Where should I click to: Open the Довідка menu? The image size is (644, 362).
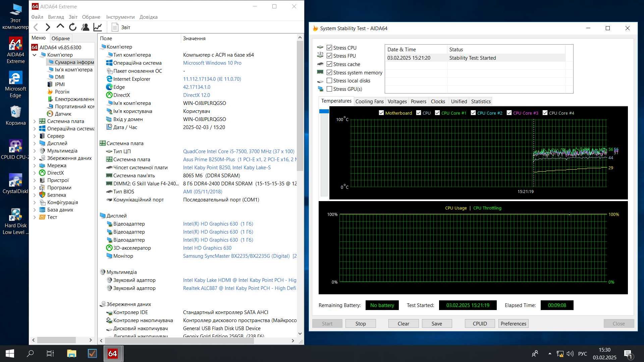(148, 17)
